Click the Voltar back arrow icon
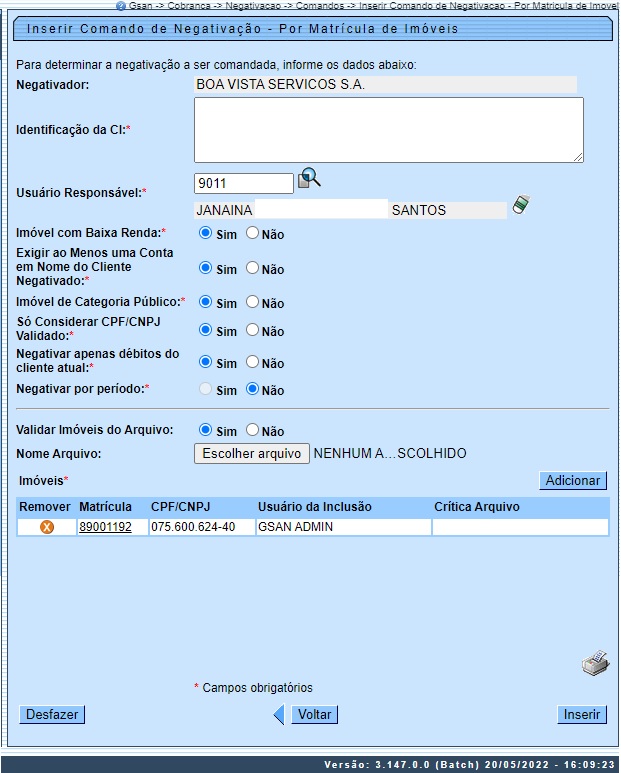Image resolution: width=621 pixels, height=773 pixels. (280, 714)
